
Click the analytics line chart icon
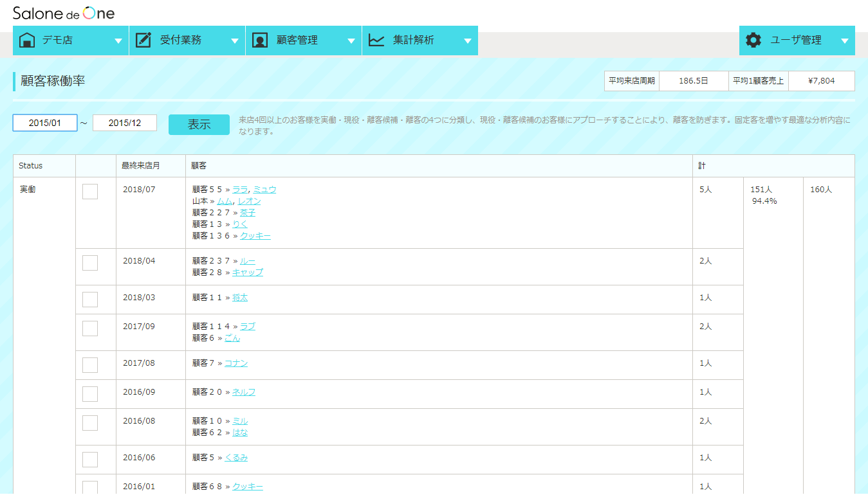(376, 40)
